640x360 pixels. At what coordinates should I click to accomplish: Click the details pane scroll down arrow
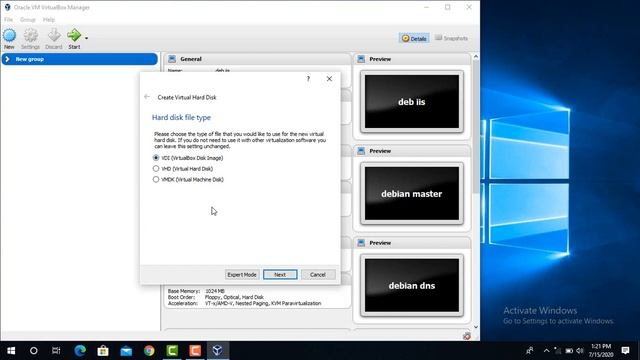point(476,327)
